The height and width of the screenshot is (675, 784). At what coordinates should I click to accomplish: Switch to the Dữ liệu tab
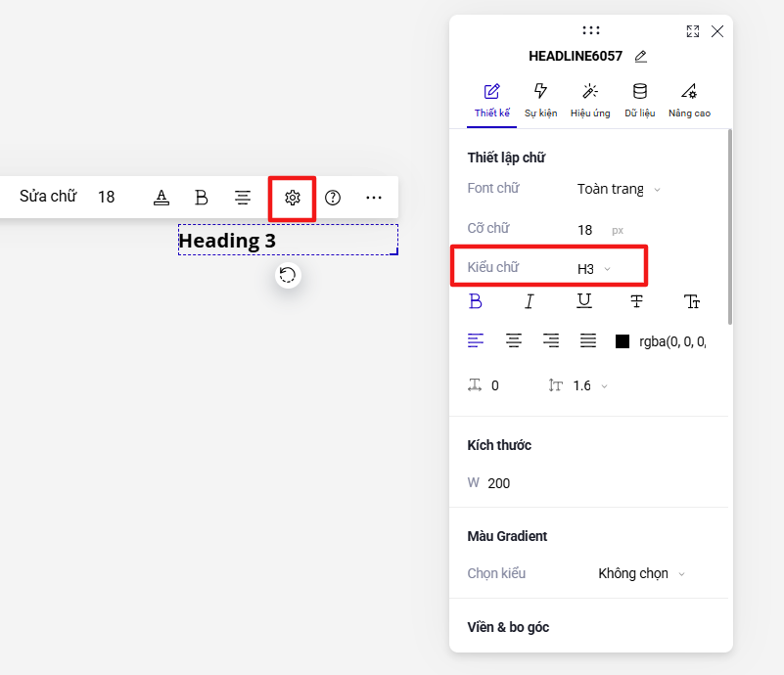639,101
